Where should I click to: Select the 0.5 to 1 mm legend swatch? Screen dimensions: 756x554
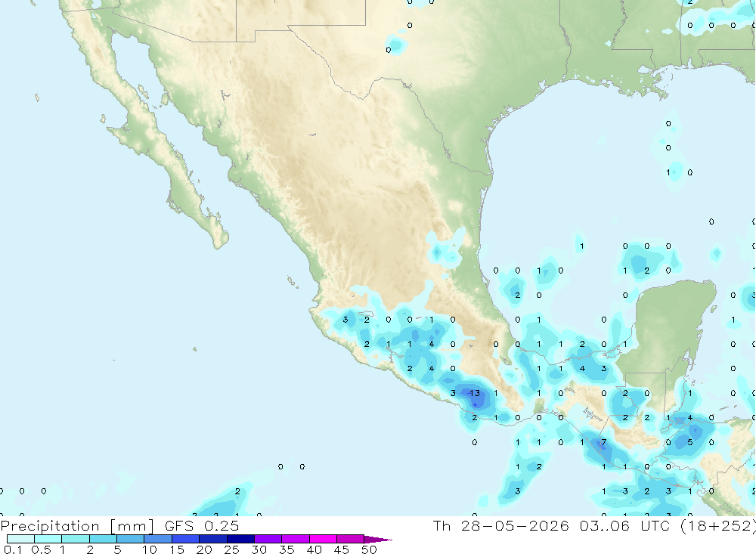click(48, 539)
